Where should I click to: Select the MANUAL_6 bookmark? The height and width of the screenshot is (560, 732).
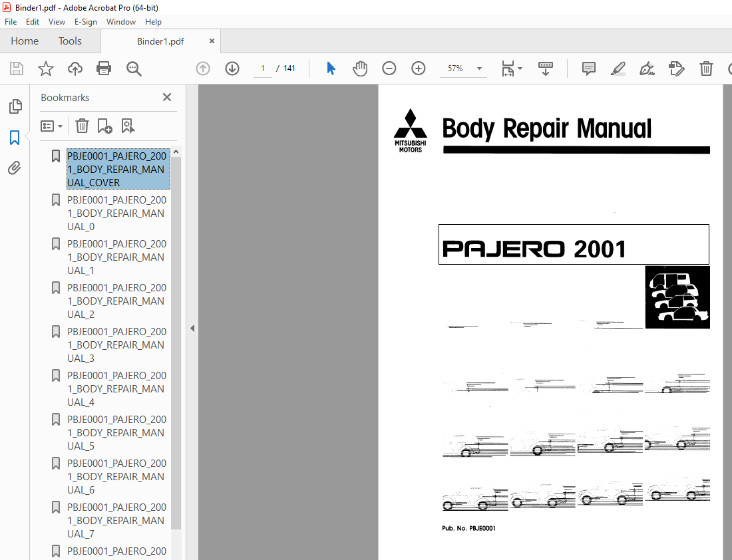coord(116,476)
